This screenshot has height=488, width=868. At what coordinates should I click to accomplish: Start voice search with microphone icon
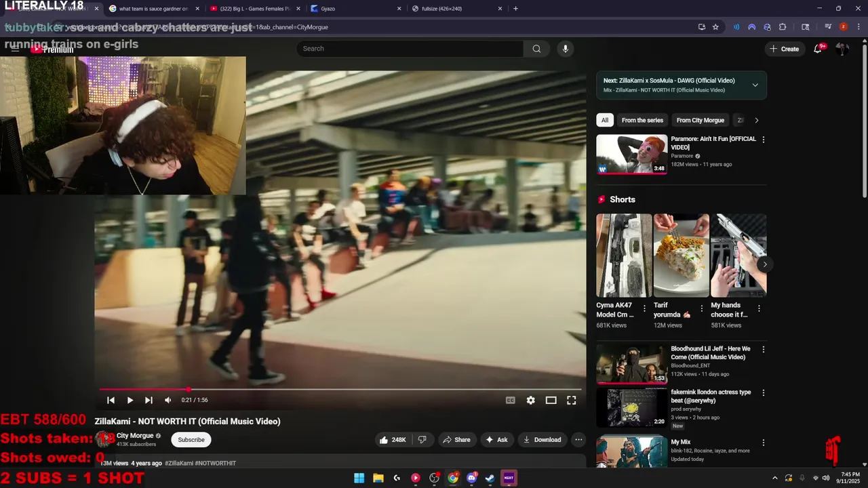coord(565,49)
